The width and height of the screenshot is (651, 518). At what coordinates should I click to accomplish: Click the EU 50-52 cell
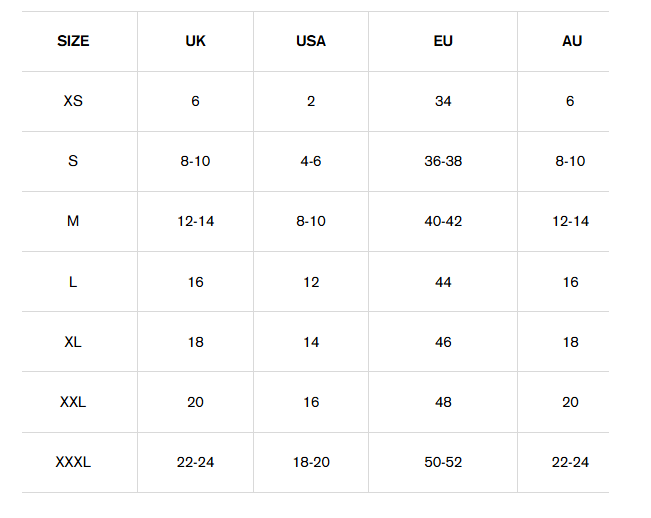coord(443,462)
